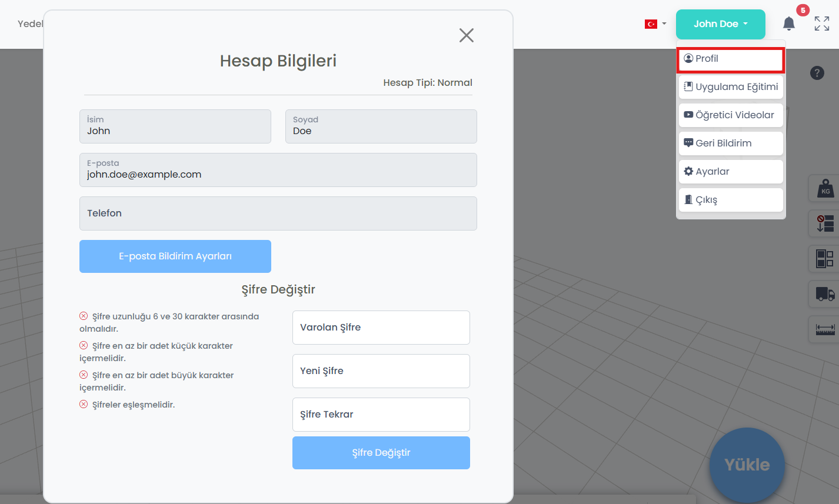Open the layout grid panel icon
839x504 pixels.
825,258
